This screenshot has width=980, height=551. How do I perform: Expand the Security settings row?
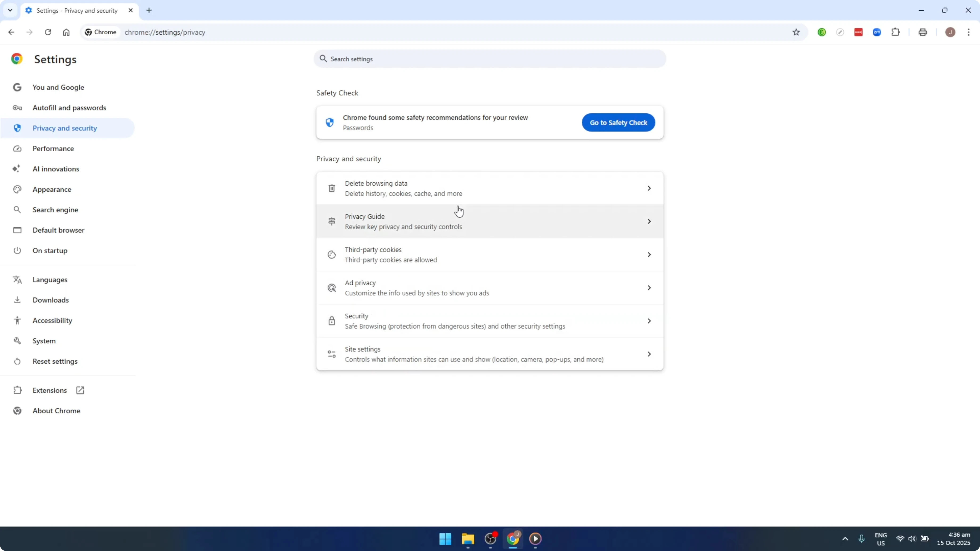click(x=490, y=320)
